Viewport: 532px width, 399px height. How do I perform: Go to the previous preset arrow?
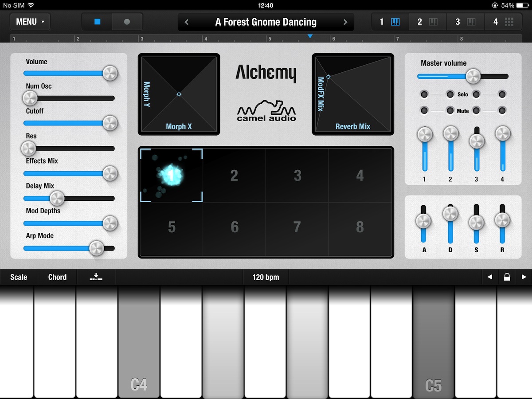tap(187, 22)
